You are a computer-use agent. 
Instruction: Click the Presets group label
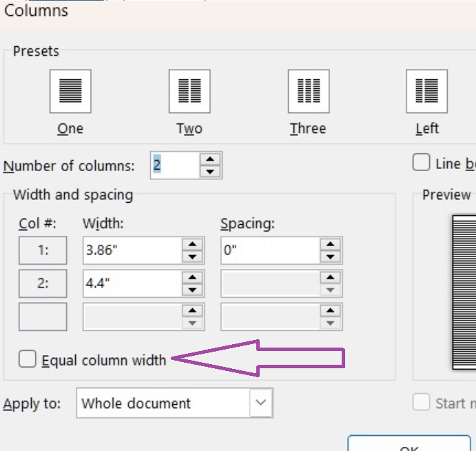click(36, 51)
